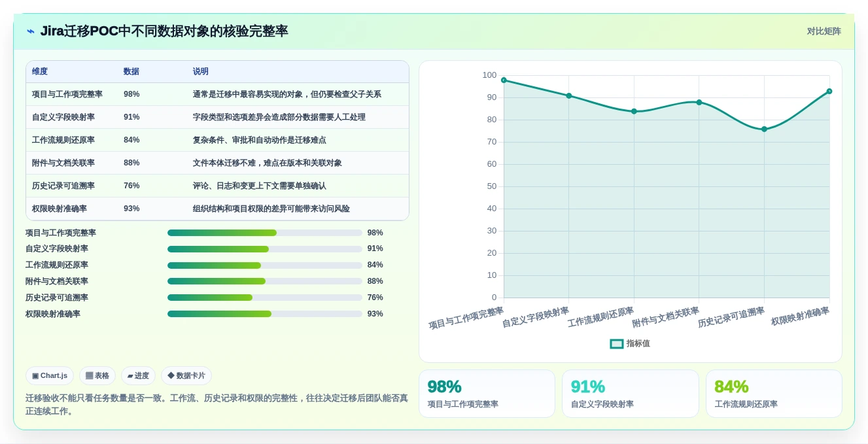Viewport: 868px width, 444px height.
Task: Click table cell 历史记录可追溯率
Action: click(63, 186)
